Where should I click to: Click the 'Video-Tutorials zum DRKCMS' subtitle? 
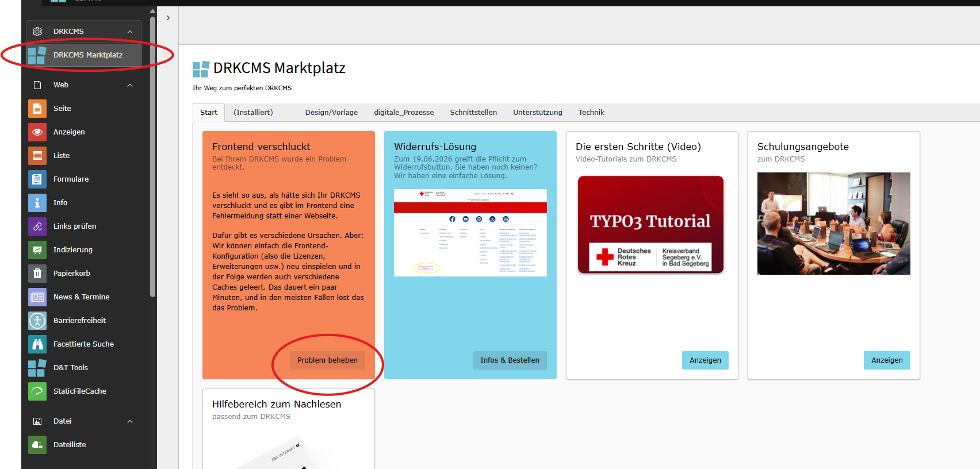click(x=626, y=159)
